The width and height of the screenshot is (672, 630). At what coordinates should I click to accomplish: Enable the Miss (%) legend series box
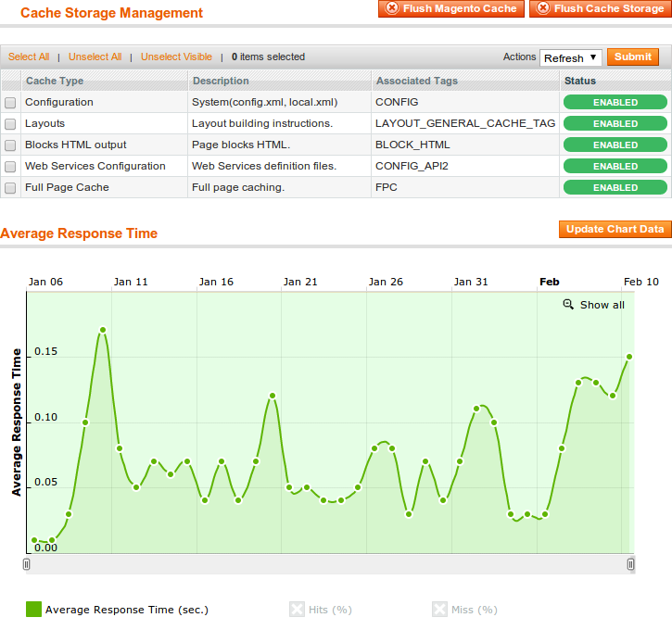point(439,610)
